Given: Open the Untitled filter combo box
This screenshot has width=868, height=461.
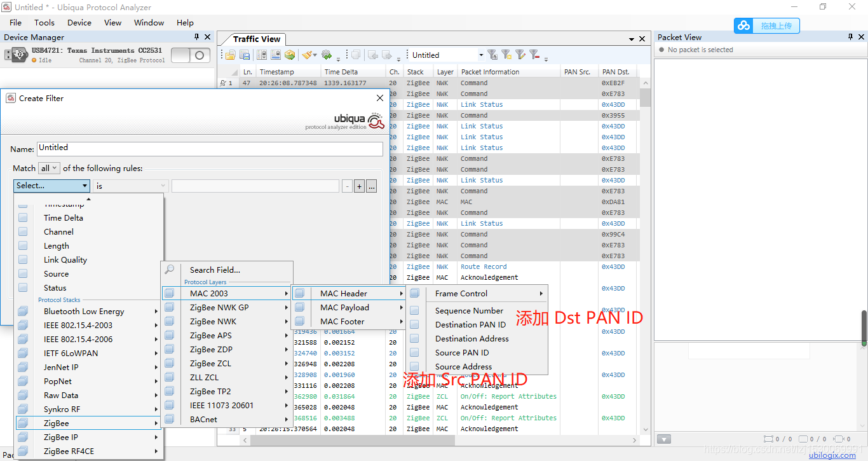Looking at the screenshot, I should point(447,55).
